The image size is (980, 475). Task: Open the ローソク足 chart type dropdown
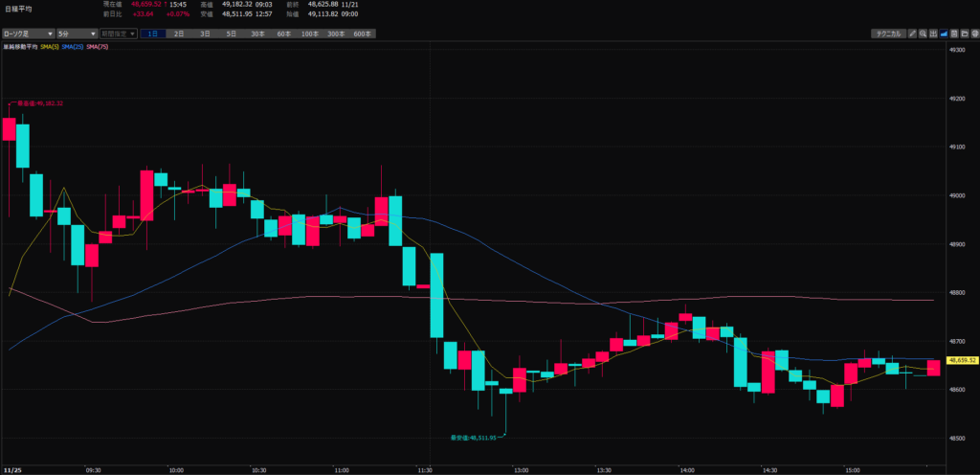point(26,34)
